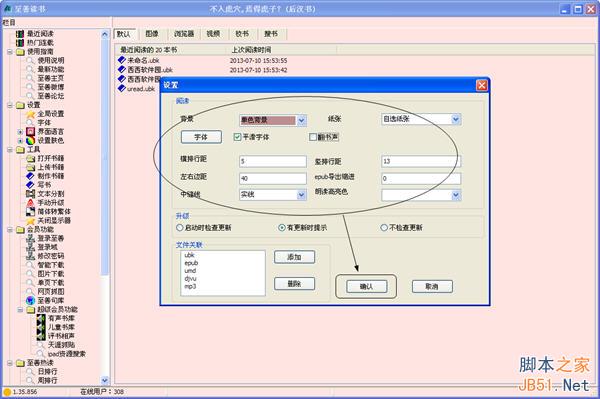Select 日排行 in the sidebar tree
The height and width of the screenshot is (399, 600).
pos(47,371)
